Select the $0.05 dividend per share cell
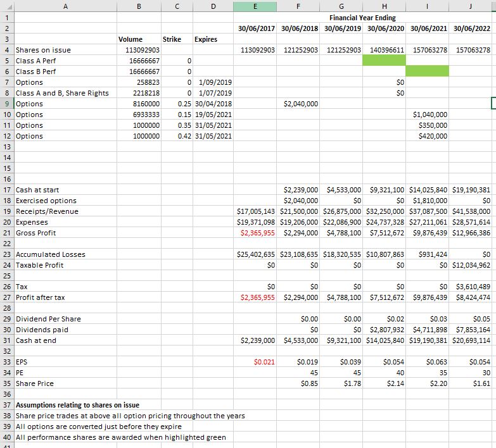This screenshot has width=496, height=448. pyautogui.click(x=471, y=319)
